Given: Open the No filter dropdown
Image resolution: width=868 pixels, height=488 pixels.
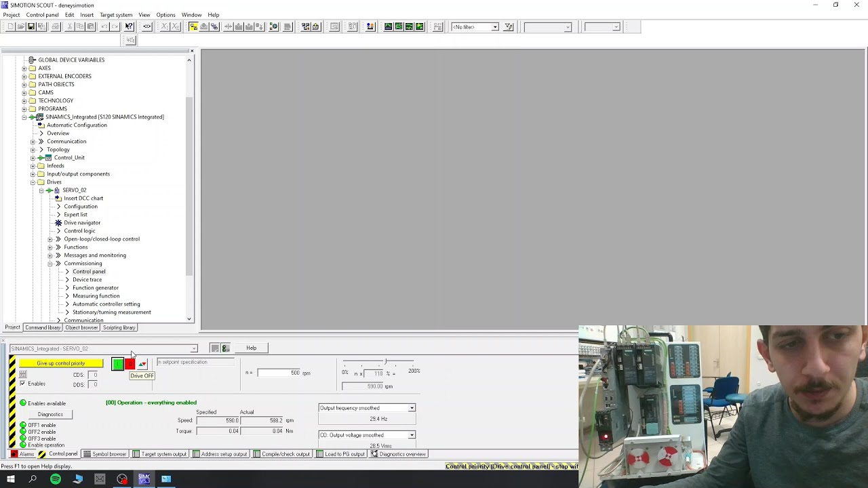Looking at the screenshot, I should pos(495,26).
